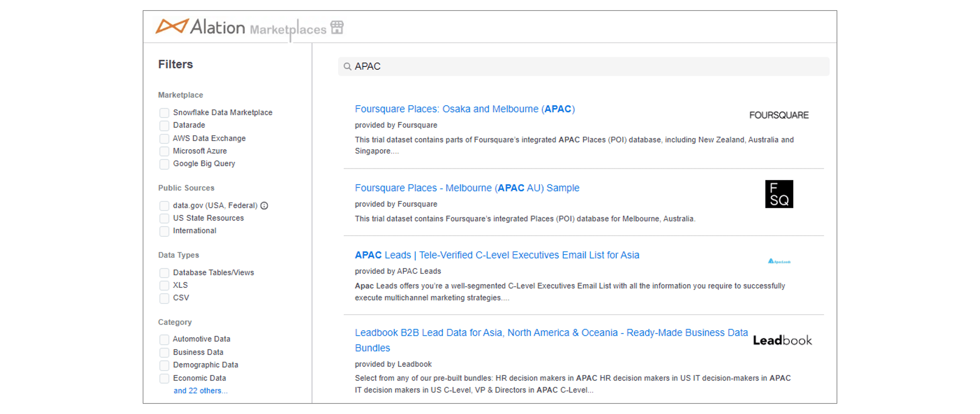Open Foursquare Places - Melbourne Sample result
Viewport: 980px width, 414px height.
pyautogui.click(x=467, y=188)
